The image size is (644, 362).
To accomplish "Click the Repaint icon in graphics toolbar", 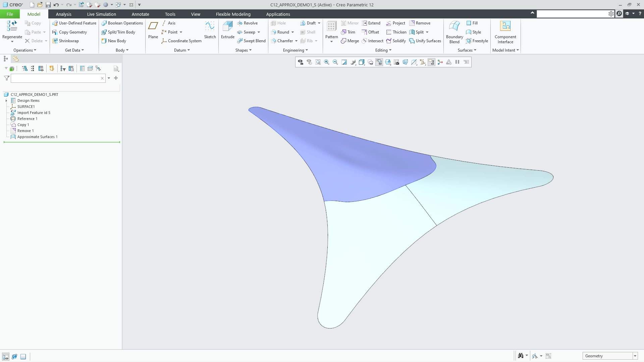I will (x=344, y=62).
